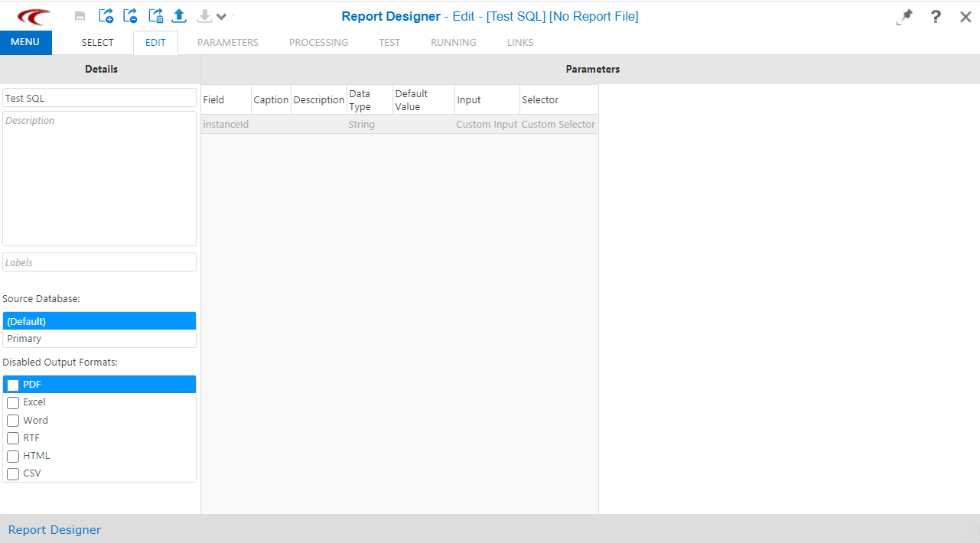
Task: Enable the Excel output format checkbox
Action: 13,402
